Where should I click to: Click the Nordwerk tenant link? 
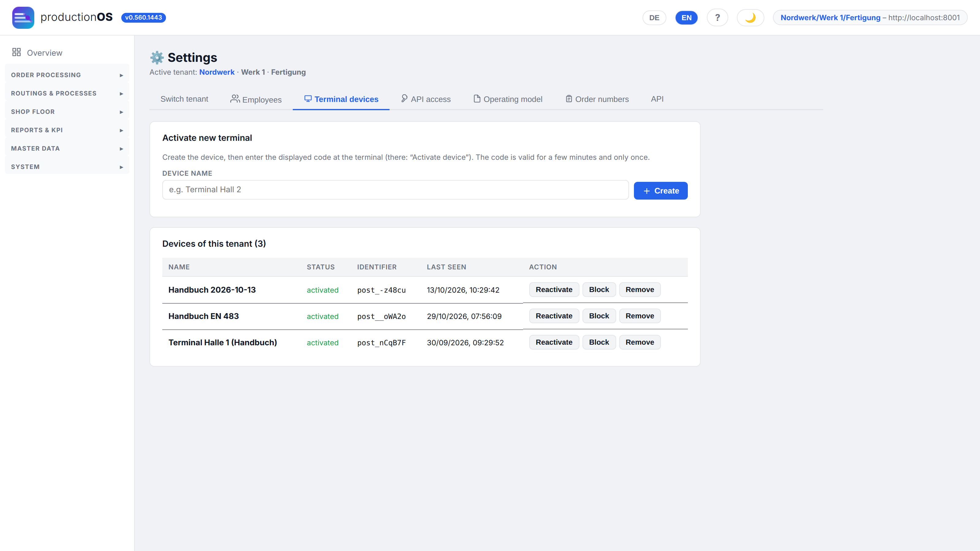tap(217, 72)
